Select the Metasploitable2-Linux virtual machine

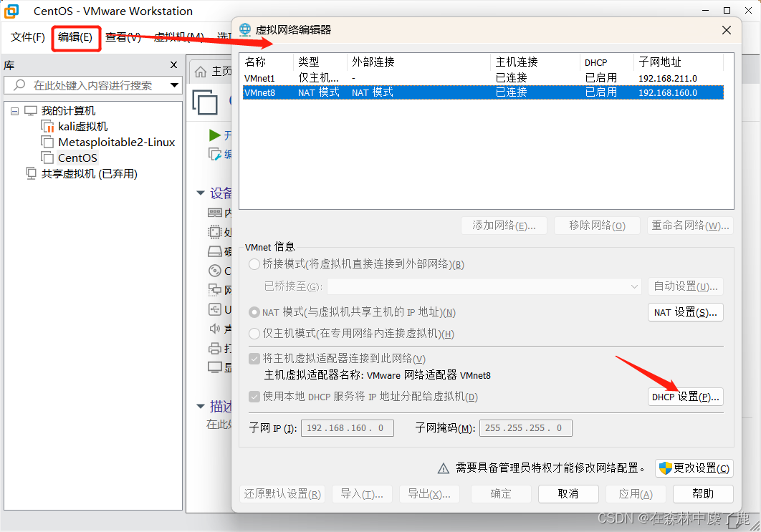[x=117, y=142]
